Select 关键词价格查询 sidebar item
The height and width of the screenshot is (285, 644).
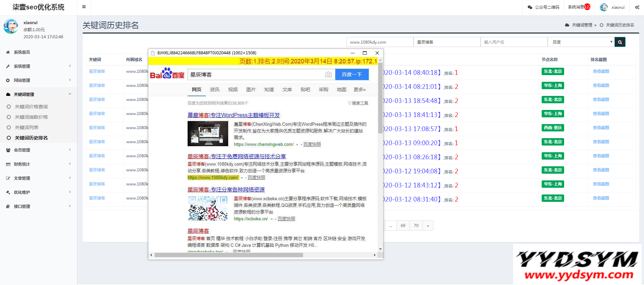(31, 107)
